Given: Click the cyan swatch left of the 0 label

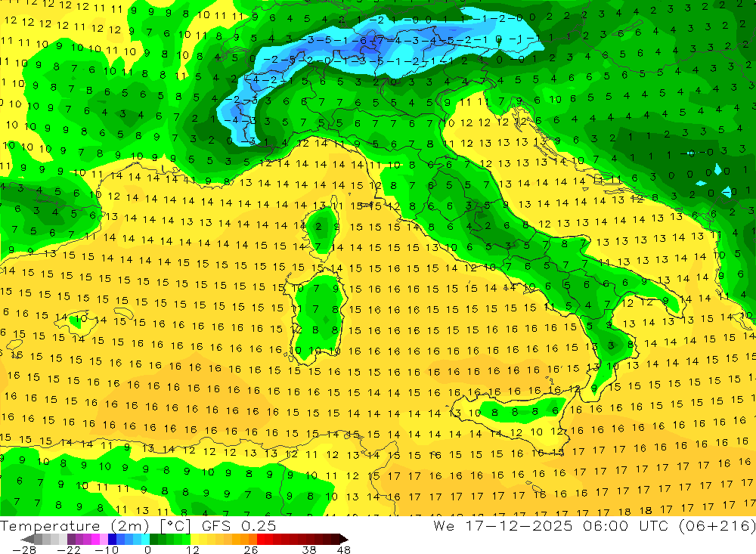Looking at the screenshot, I should (x=145, y=539).
